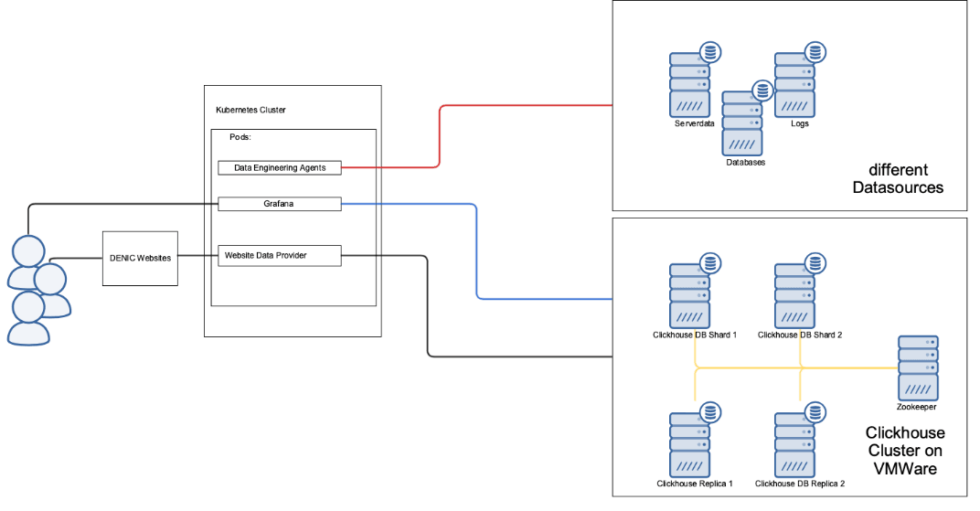Click the 'different Datasources' heading text
The height and width of the screenshot is (511, 980).
[x=897, y=179]
